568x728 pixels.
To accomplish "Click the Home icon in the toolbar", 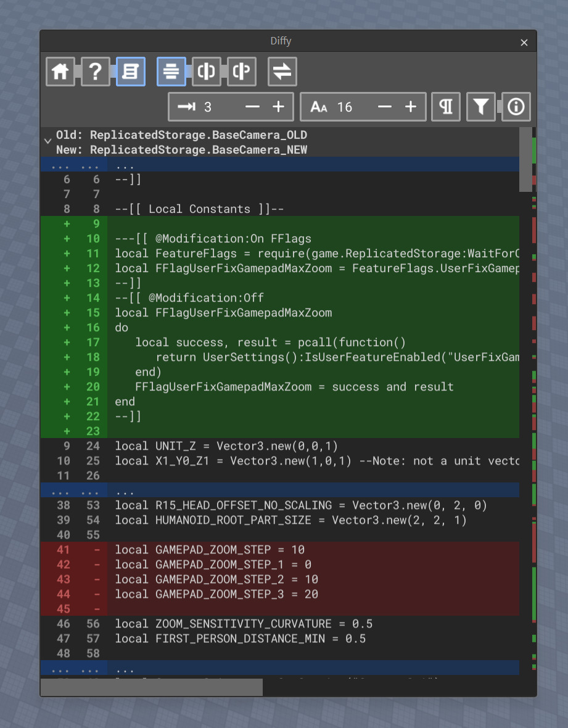I will pos(60,71).
